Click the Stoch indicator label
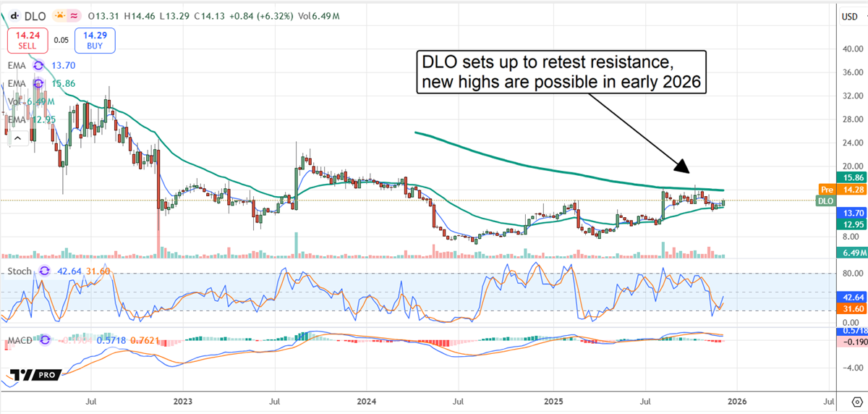Screen dimensions: 868x414 pos(19,271)
